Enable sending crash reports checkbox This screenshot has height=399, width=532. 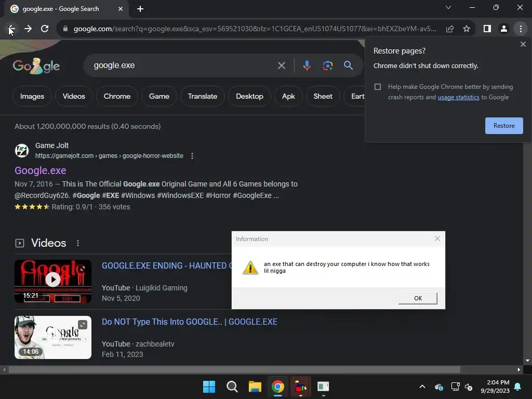378,87
